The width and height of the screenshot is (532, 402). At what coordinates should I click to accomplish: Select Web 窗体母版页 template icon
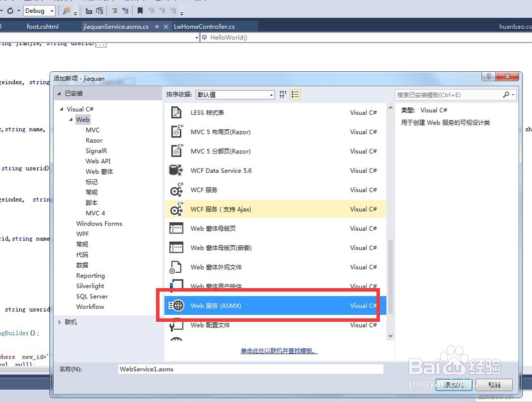coord(176,228)
